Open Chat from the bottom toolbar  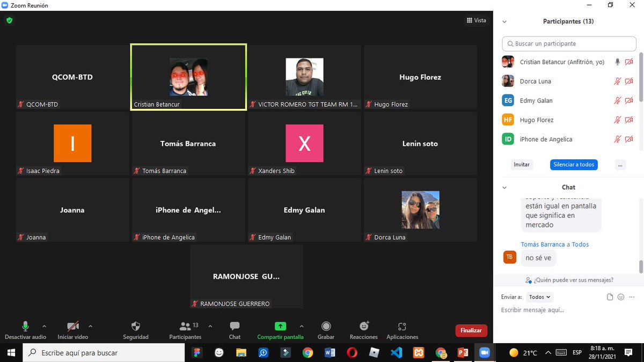(235, 326)
